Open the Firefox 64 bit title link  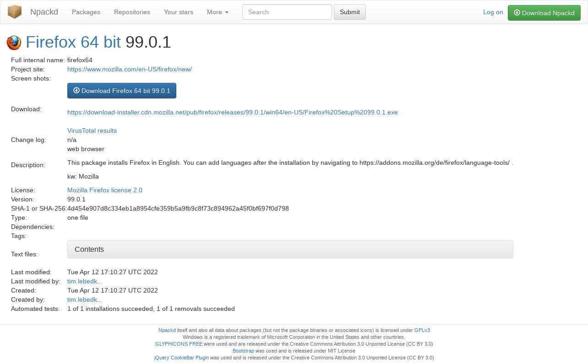(73, 42)
